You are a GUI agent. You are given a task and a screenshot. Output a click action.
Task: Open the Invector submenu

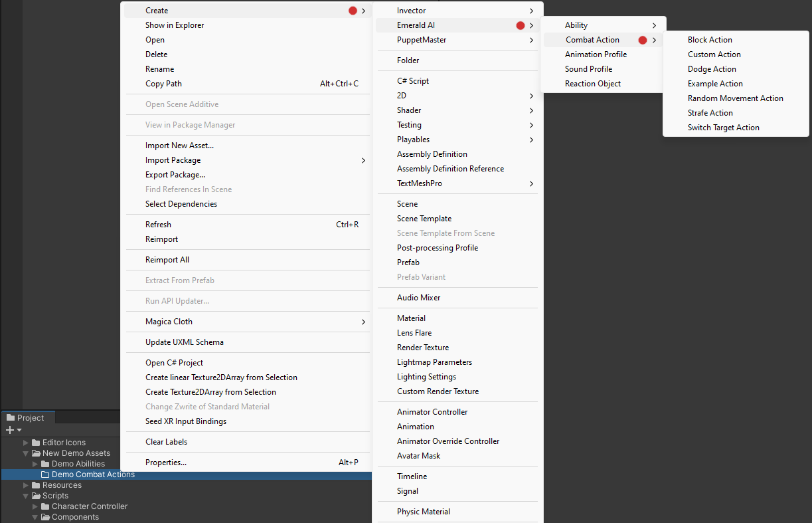click(x=458, y=11)
